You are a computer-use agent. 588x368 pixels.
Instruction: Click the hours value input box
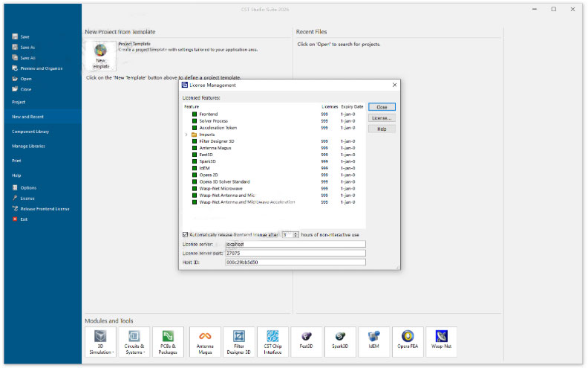(287, 235)
